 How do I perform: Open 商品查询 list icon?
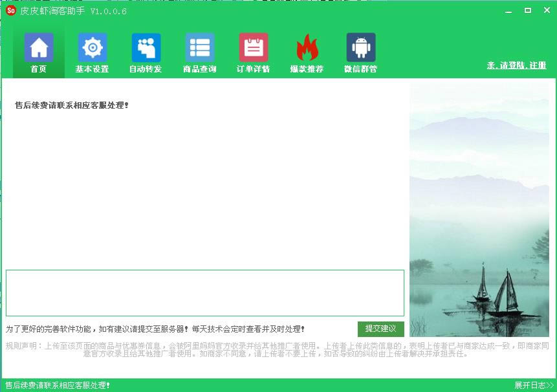[x=200, y=48]
